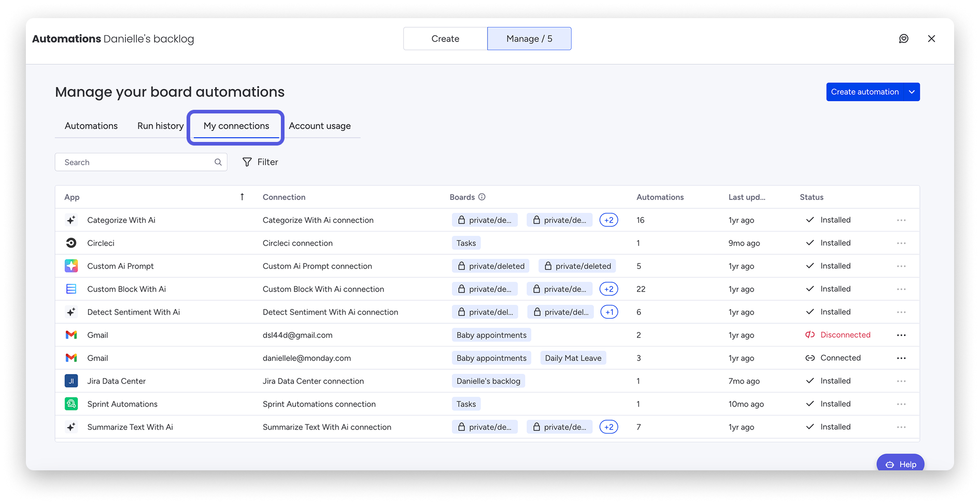Expand +2 boards for Custom Block With Ai

[608, 289]
